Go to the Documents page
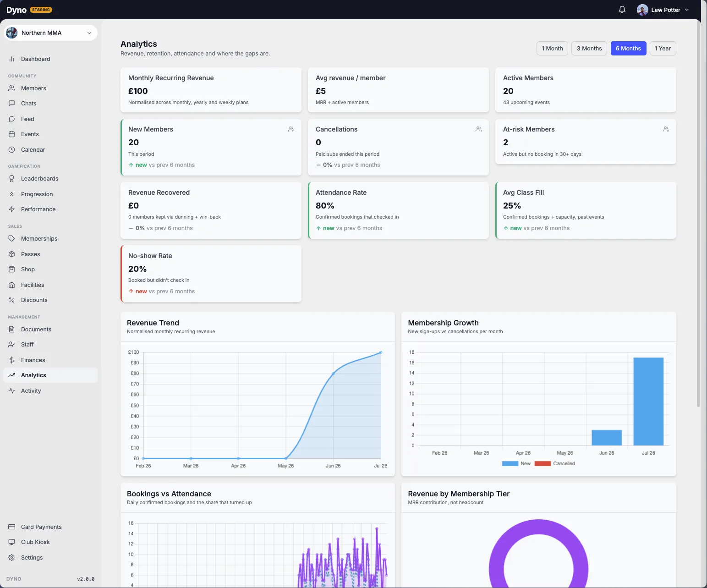Screen dimensions: 707x588 pos(50,330)
